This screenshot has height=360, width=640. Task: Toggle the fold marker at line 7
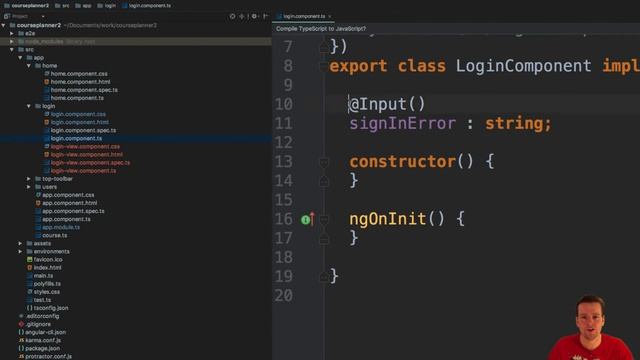click(x=324, y=47)
